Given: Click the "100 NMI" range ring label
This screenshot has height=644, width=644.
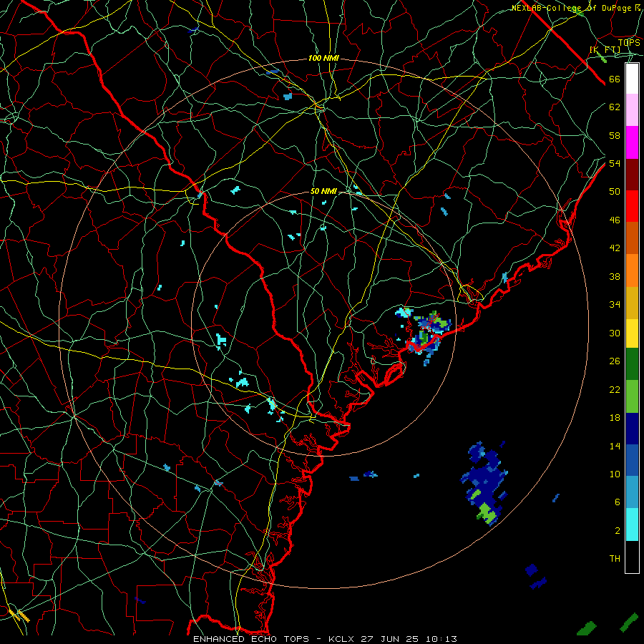Looking at the screenshot, I should click(323, 59).
